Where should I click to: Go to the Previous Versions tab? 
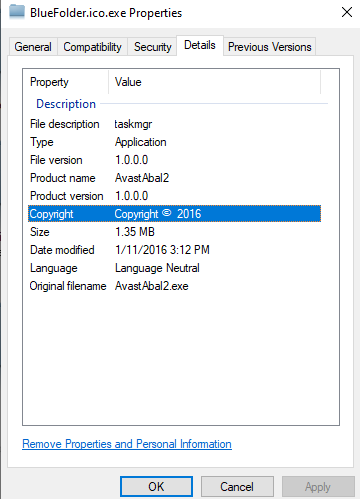[269, 47]
